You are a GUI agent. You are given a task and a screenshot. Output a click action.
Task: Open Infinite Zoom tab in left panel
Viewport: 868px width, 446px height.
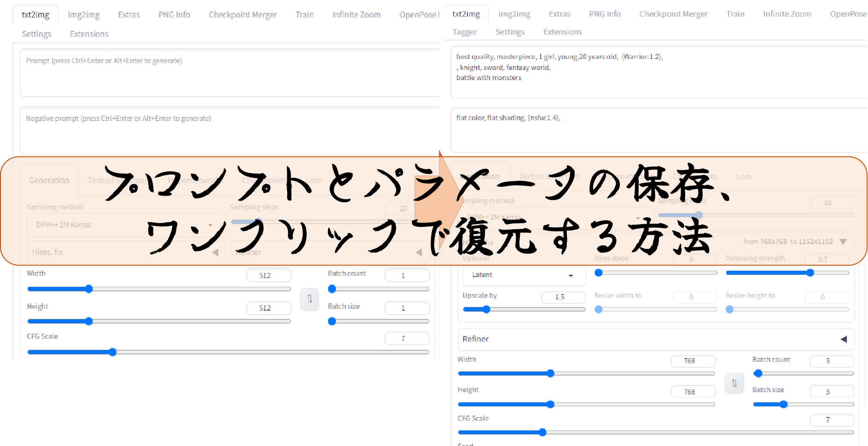tap(356, 15)
